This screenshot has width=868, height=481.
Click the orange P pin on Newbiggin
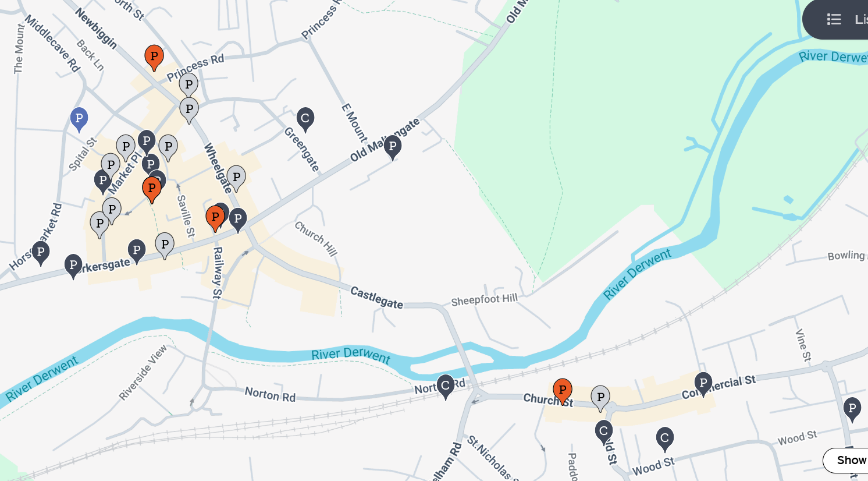point(154,57)
